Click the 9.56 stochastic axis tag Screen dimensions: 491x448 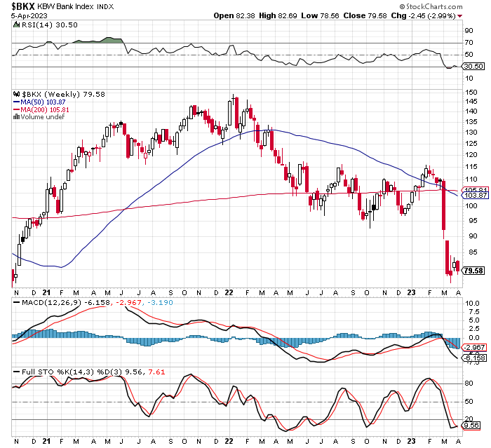(x=471, y=425)
